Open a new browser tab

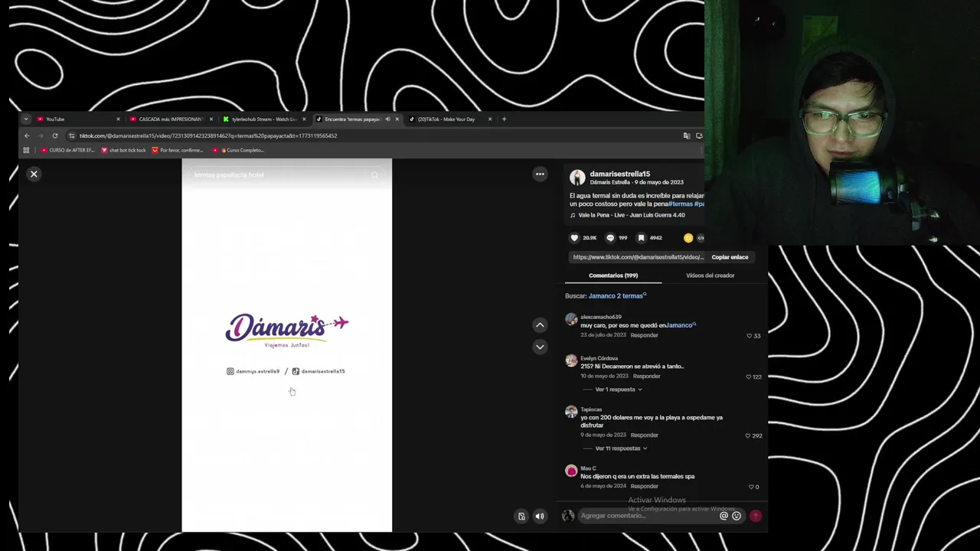(x=504, y=119)
